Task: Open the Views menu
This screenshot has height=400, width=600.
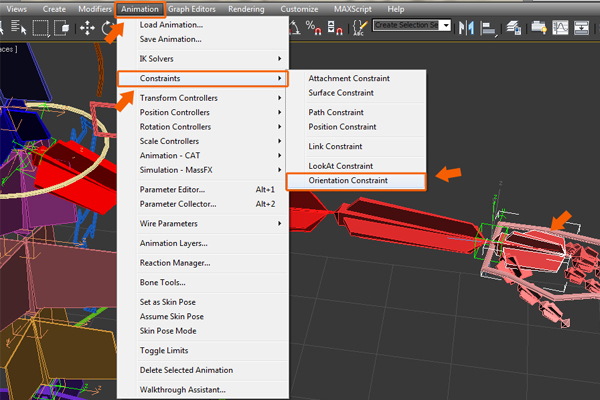Action: 16,9
